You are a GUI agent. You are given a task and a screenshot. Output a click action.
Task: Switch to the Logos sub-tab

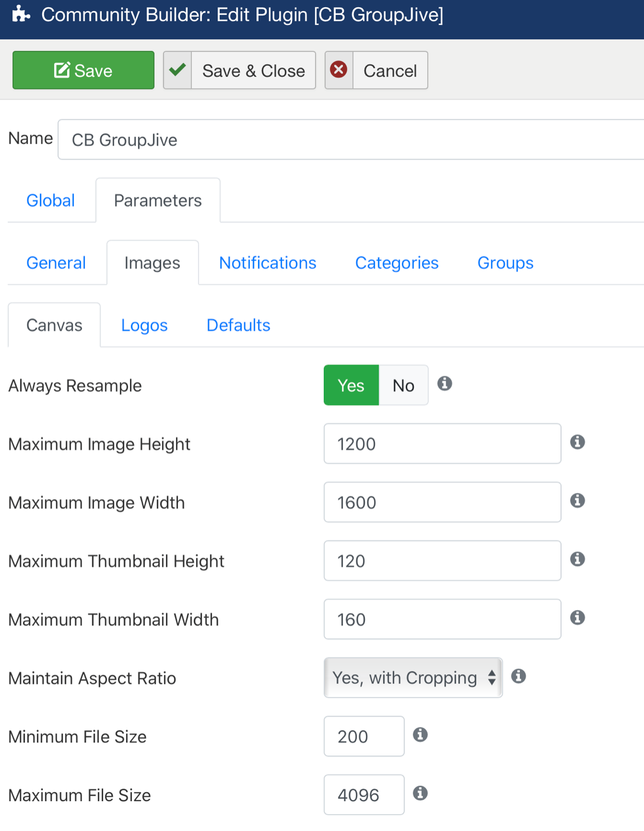click(144, 325)
